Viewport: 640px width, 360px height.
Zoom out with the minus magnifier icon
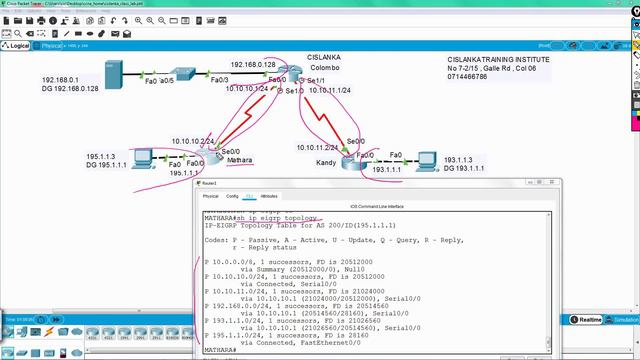point(162,20)
